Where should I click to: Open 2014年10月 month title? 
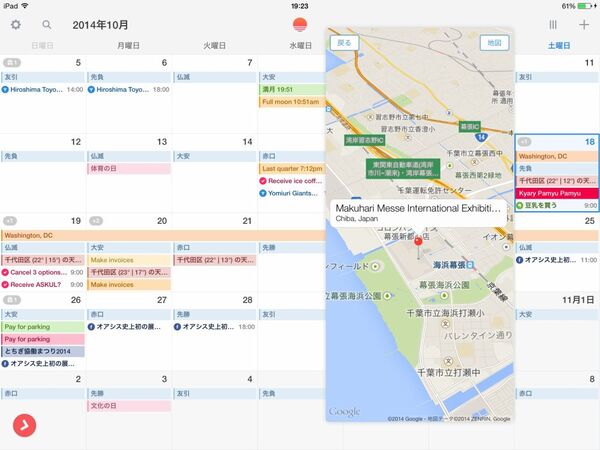100,25
